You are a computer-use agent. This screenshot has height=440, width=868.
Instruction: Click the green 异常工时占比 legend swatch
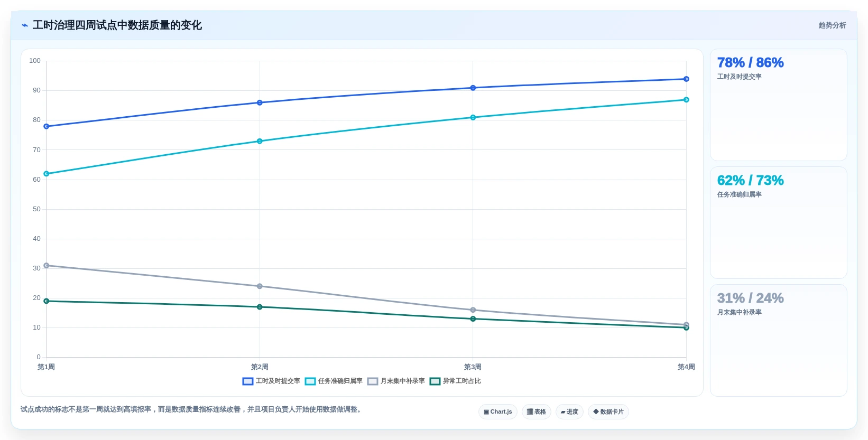tap(435, 381)
